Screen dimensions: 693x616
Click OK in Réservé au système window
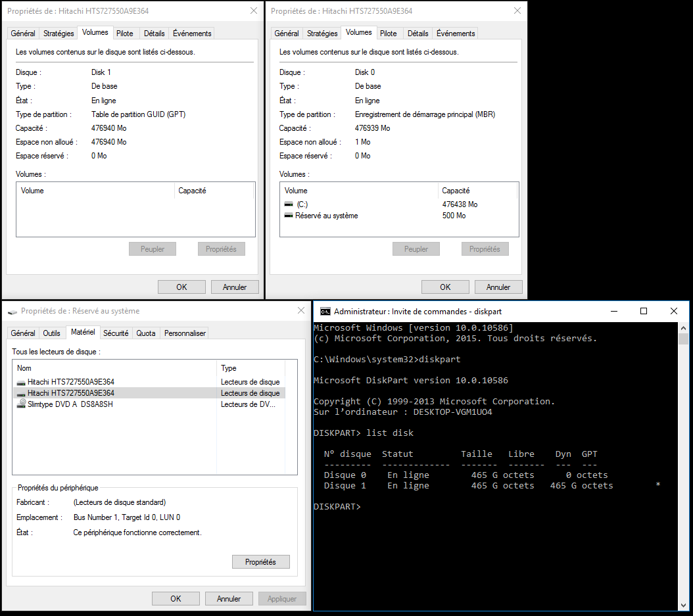[176, 599]
